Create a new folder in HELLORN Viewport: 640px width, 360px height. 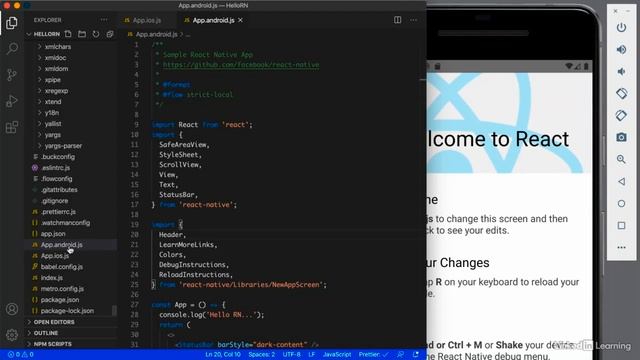pyautogui.click(x=82, y=34)
